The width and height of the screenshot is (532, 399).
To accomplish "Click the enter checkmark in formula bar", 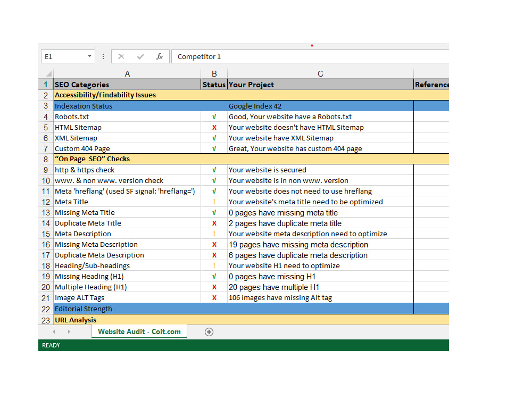I will pyautogui.click(x=140, y=56).
